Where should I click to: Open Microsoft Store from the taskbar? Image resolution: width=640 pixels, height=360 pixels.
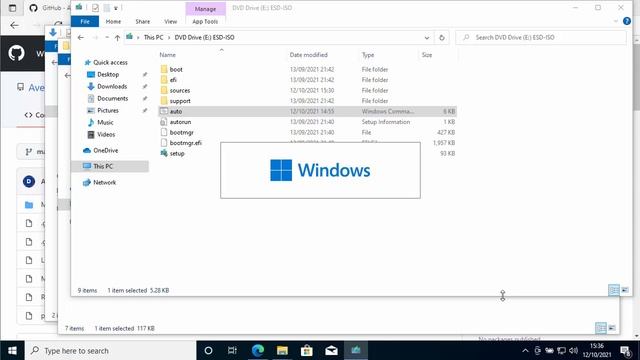click(307, 351)
